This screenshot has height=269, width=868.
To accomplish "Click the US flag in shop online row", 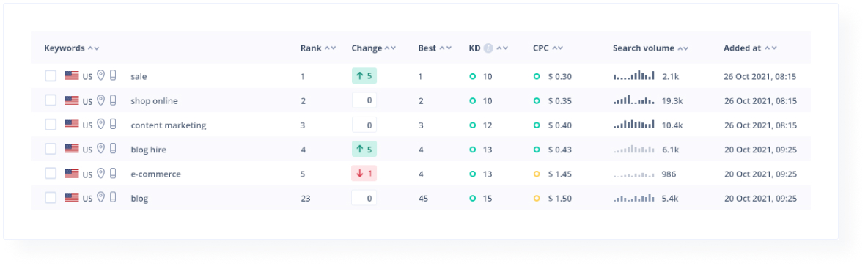I will 71,100.
